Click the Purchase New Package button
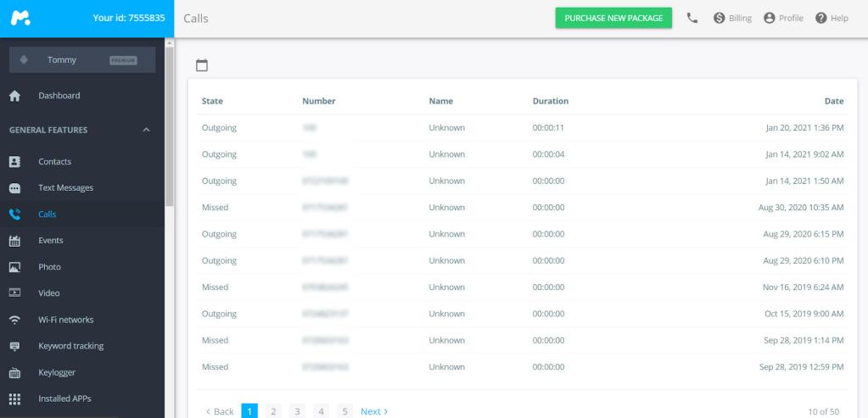Image resolution: width=868 pixels, height=418 pixels. point(614,18)
